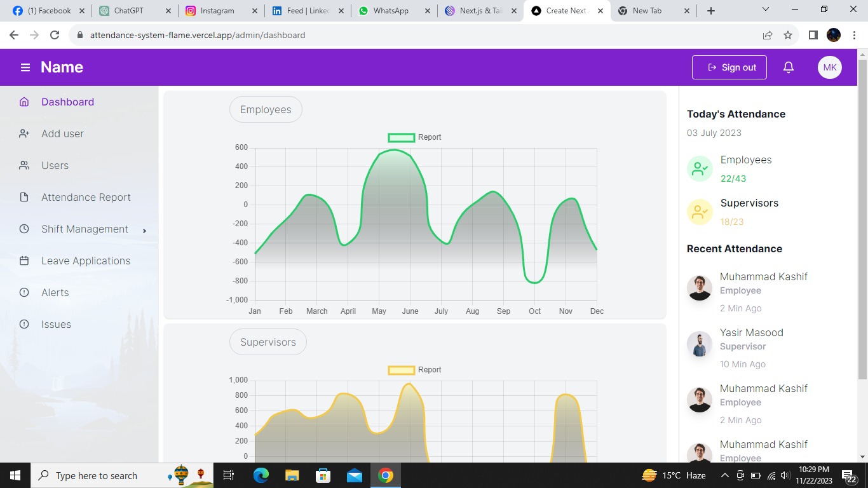Click the Add user person-plus icon
The image size is (868, 488).
pos(24,133)
